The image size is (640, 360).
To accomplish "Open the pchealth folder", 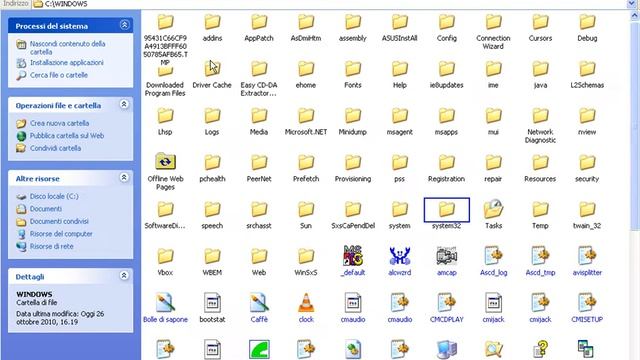I will [x=212, y=163].
